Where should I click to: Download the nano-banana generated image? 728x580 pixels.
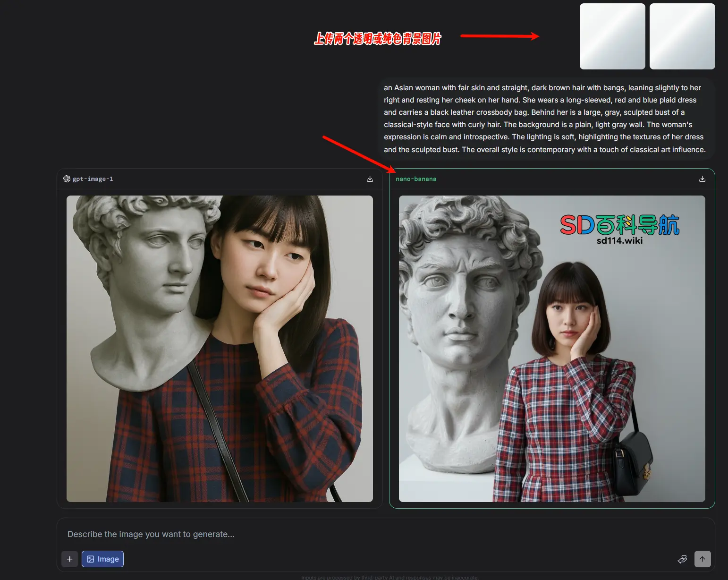pos(702,179)
